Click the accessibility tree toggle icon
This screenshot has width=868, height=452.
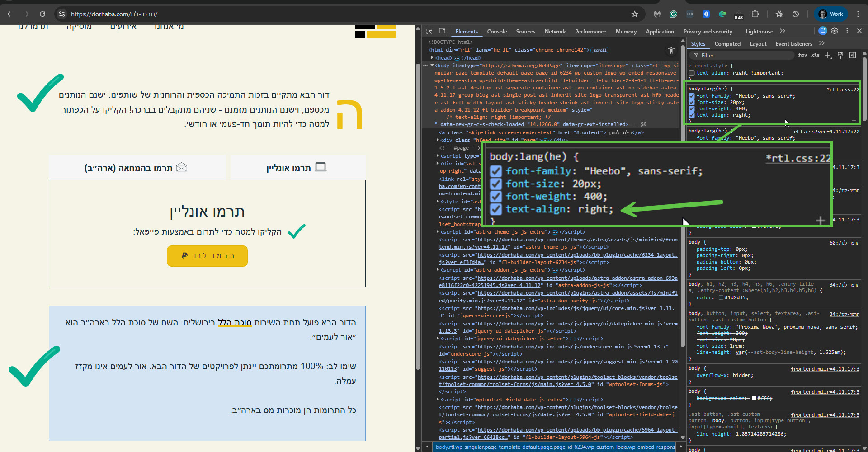coord(671,50)
